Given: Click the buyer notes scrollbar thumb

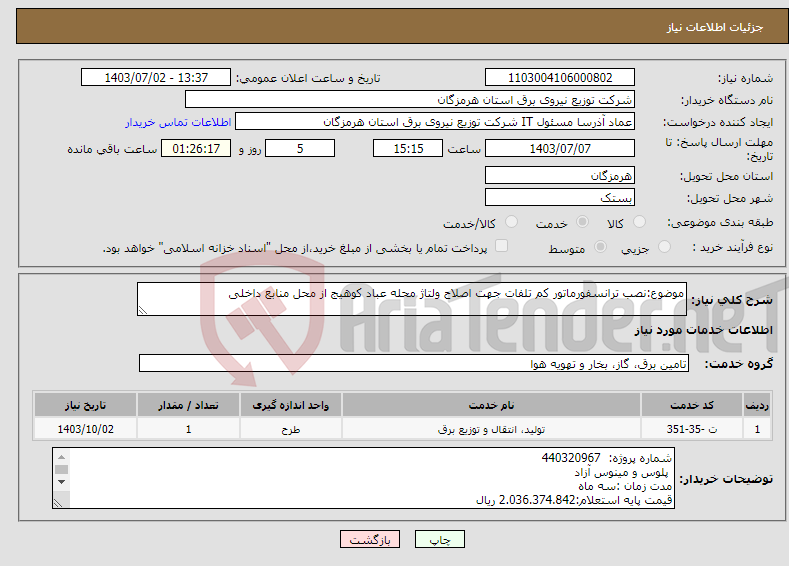Looking at the screenshot, I should click(61, 469).
